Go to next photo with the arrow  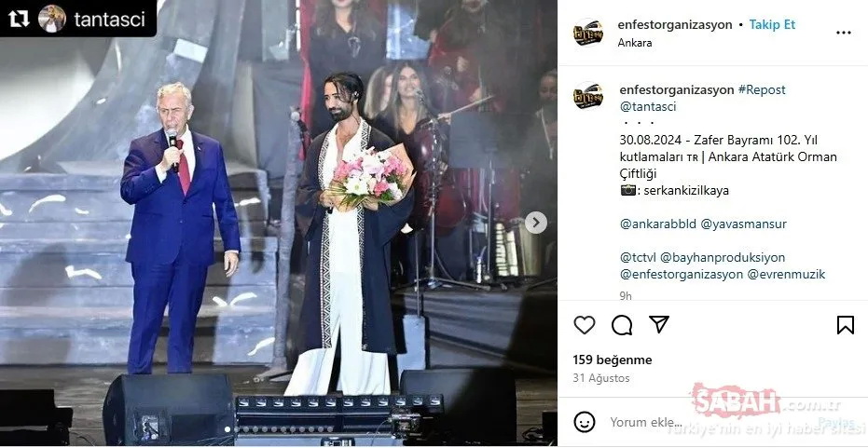(x=535, y=223)
